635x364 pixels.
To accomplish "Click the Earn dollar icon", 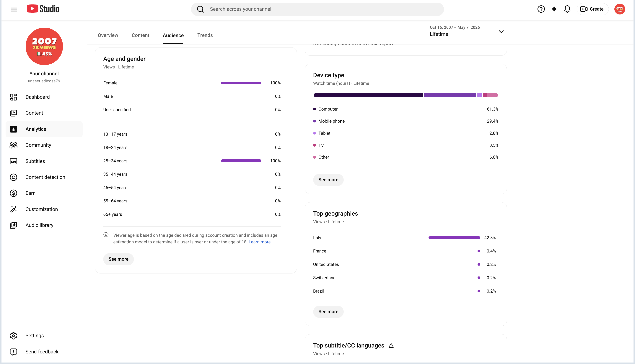I will (14, 193).
